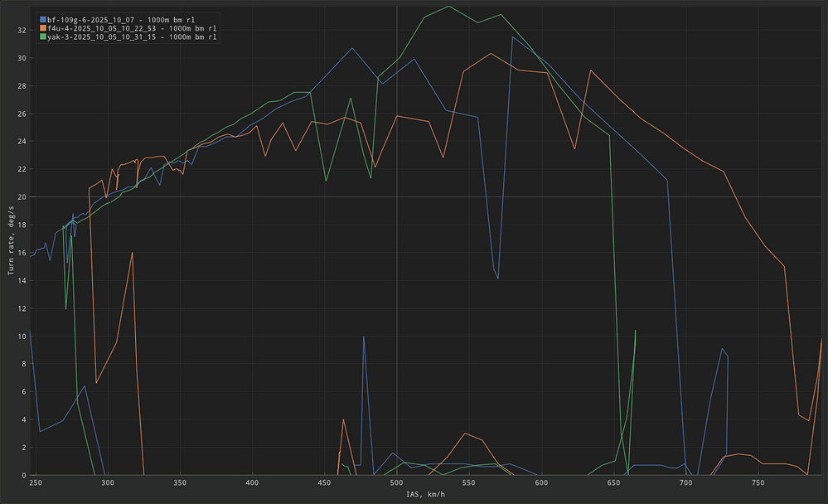Click the green yak-3 curve's highest peak
The image size is (828, 504).
(448, 7)
